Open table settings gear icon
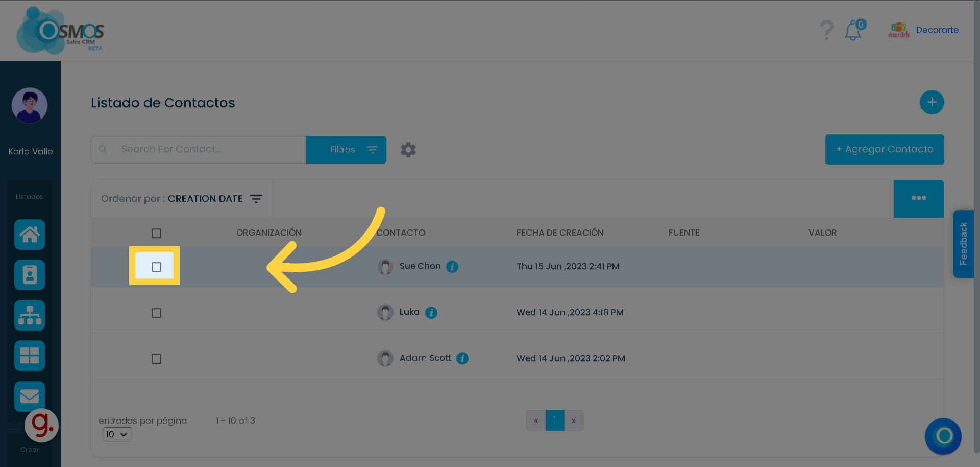This screenshot has width=980, height=467. tap(408, 150)
